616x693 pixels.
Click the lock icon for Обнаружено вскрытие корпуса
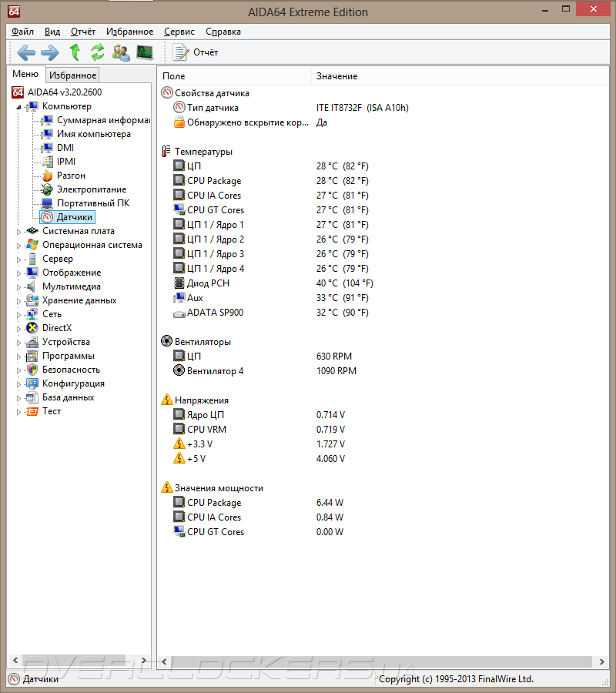(179, 122)
